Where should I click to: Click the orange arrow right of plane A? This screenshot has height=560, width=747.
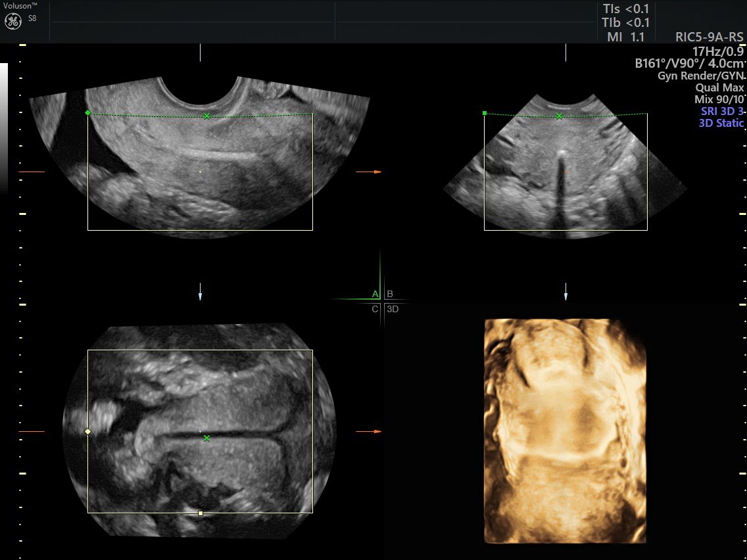[x=368, y=172]
